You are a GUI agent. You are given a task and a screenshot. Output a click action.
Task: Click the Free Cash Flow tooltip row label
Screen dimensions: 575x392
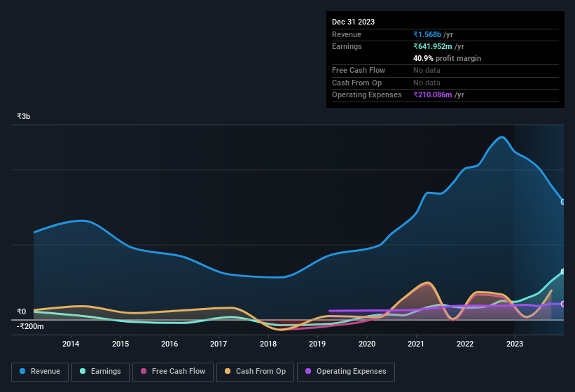[359, 70]
